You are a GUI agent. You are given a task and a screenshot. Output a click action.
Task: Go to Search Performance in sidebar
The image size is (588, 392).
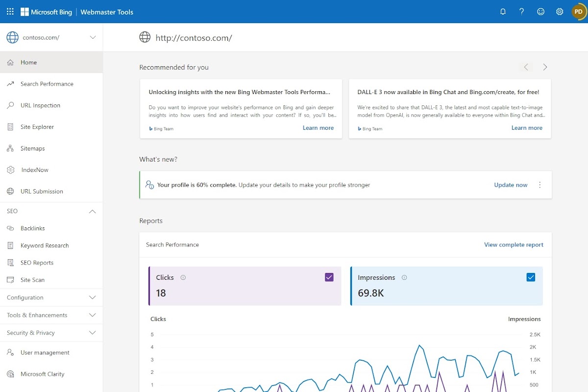pos(47,84)
